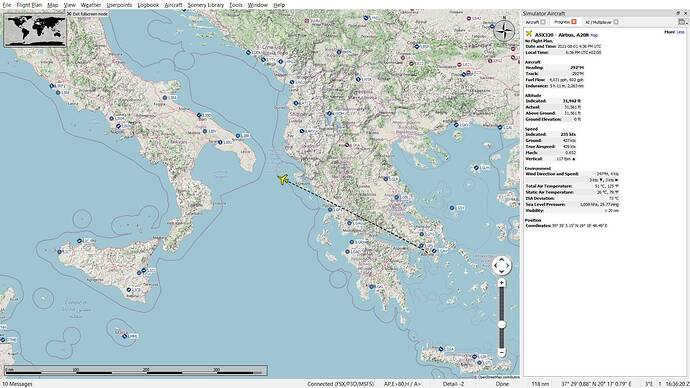This screenshot has width=690, height=388.
Task: Open the Userpoints menu
Action: [x=119, y=5]
